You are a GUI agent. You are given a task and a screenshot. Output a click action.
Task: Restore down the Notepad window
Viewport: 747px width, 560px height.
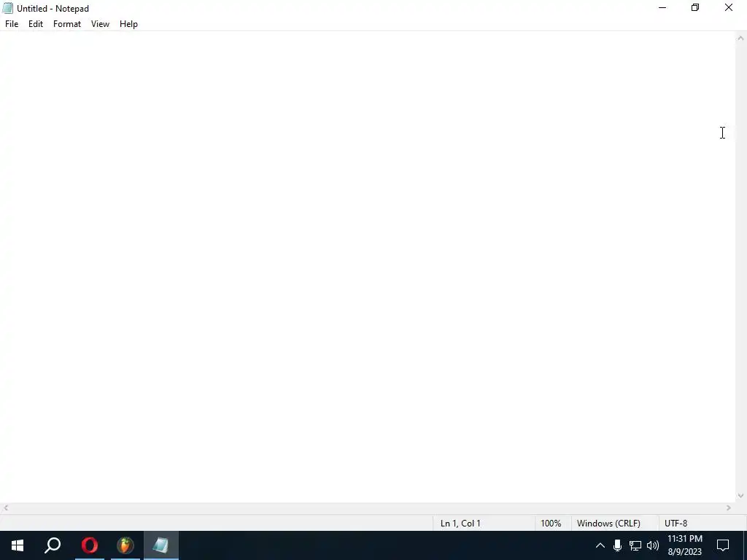(695, 7)
